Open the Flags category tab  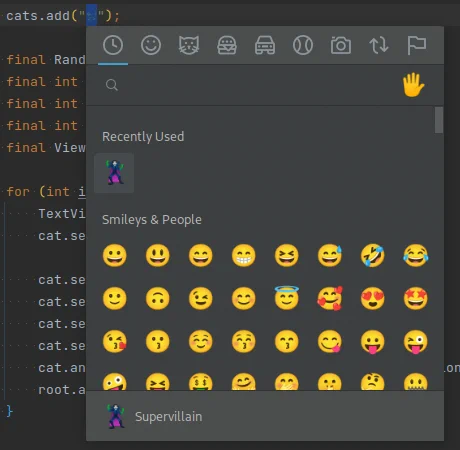[417, 45]
